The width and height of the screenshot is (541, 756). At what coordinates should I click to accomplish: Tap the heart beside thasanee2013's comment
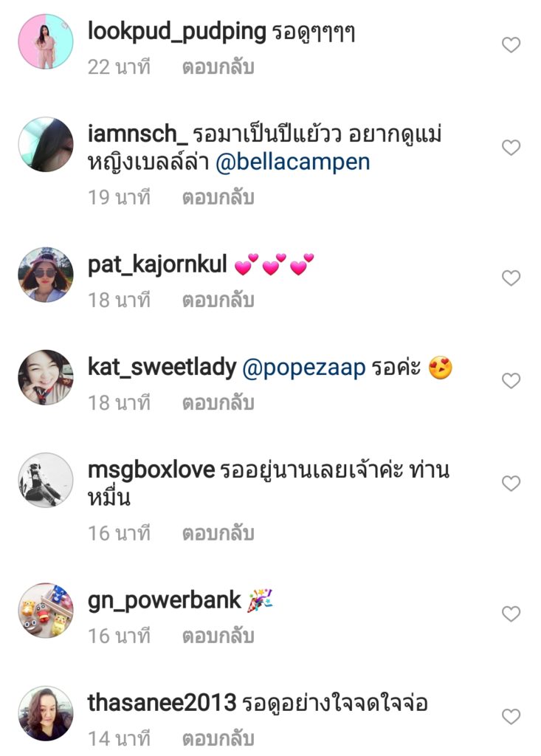point(511,716)
